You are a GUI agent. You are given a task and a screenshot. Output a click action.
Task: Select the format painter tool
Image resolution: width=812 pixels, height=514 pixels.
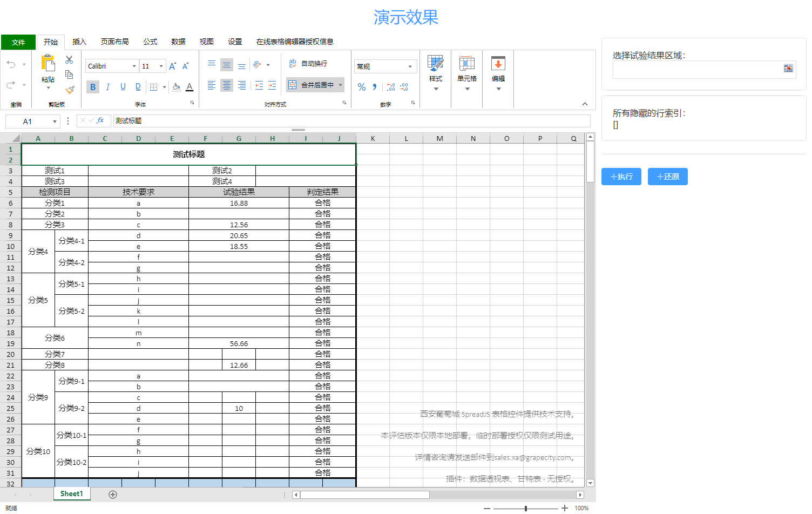(x=69, y=90)
